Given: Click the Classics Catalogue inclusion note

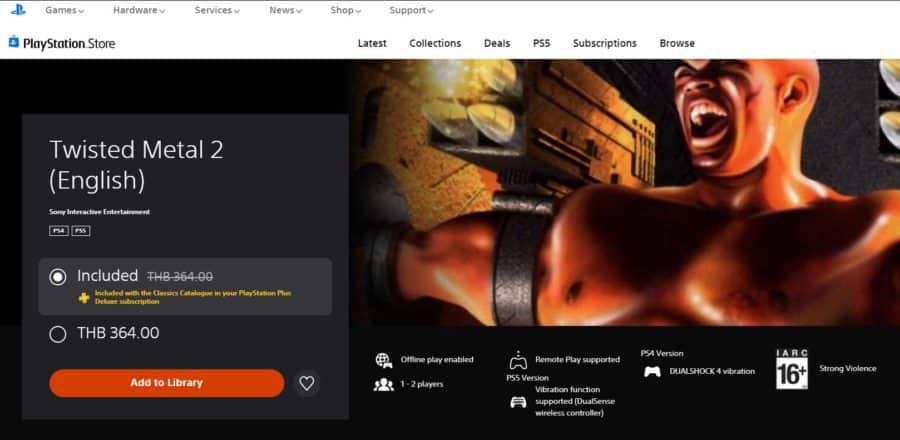Looking at the screenshot, I should 193,297.
